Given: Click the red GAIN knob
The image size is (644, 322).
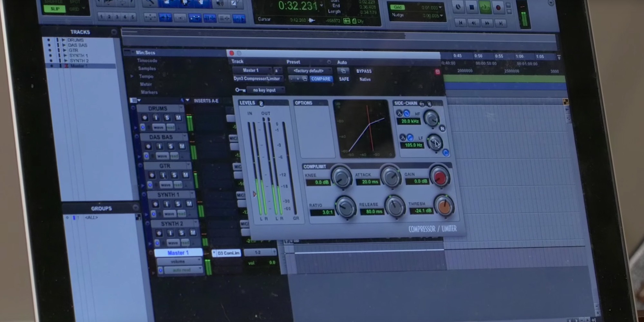Looking at the screenshot, I should click(x=440, y=177).
